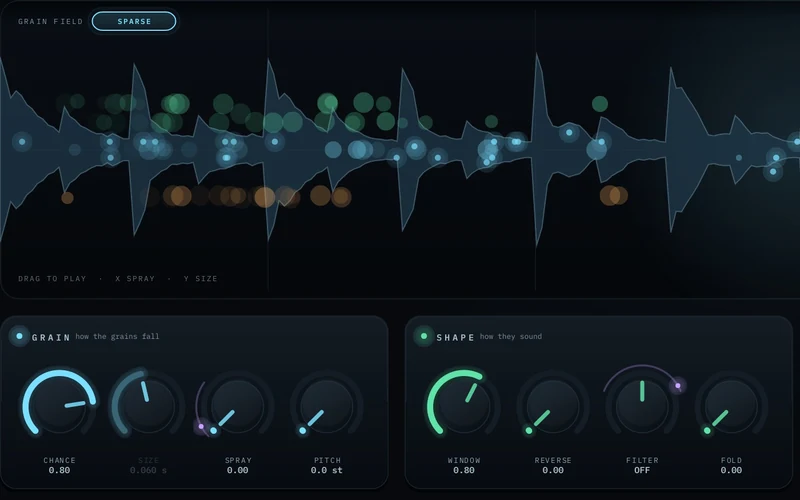The height and width of the screenshot is (500, 800).
Task: Click the purple modulation dot on SPRAY knob
Action: [201, 426]
